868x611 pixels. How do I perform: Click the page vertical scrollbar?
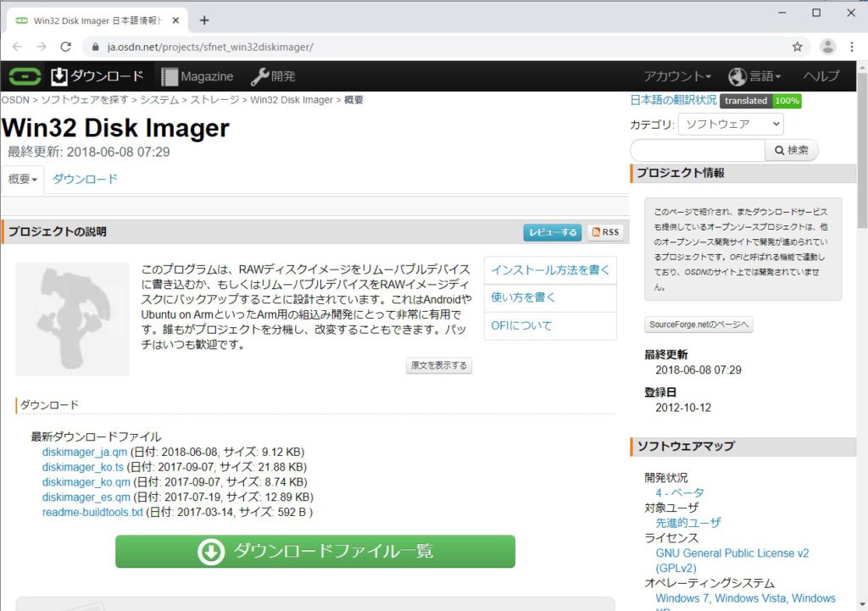pos(862,339)
